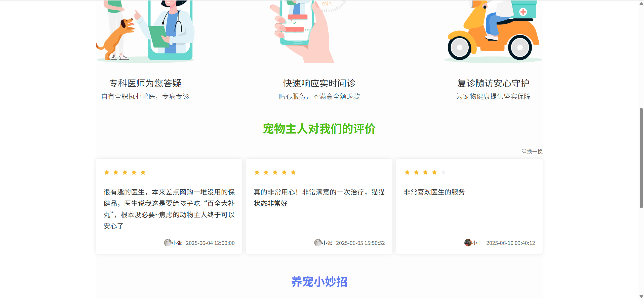Click 小张's avatar on the first review
The width and height of the screenshot is (644, 299).
click(x=168, y=243)
